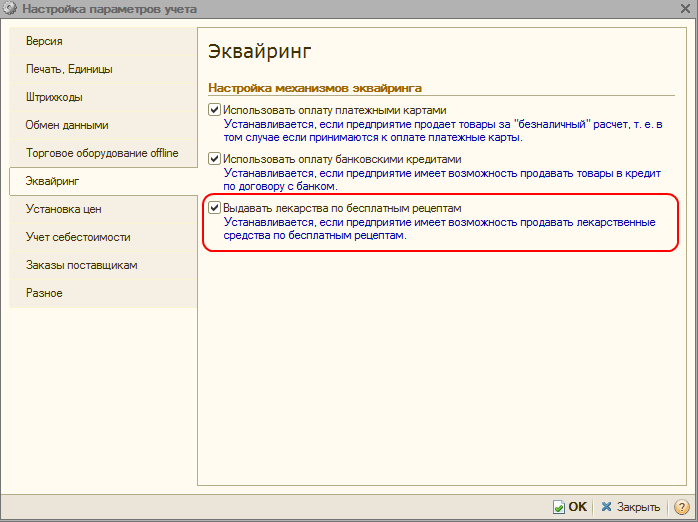Show the 'Заказы поставщикам' tab
698x522 pixels.
tap(81, 265)
